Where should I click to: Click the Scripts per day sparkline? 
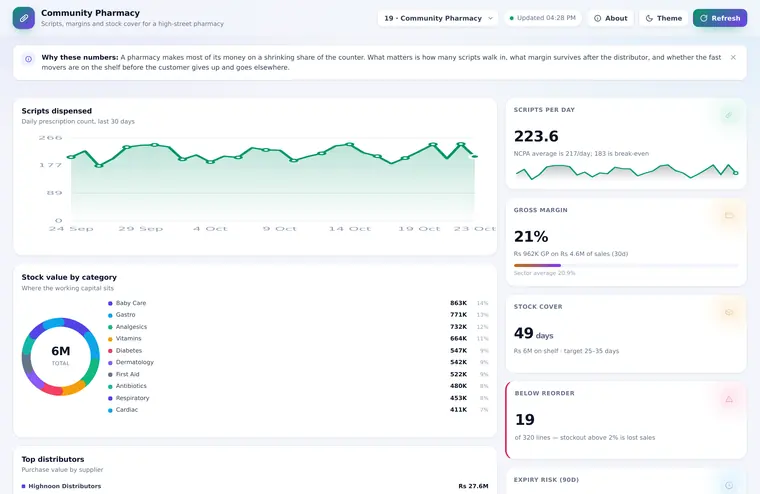coord(626,172)
